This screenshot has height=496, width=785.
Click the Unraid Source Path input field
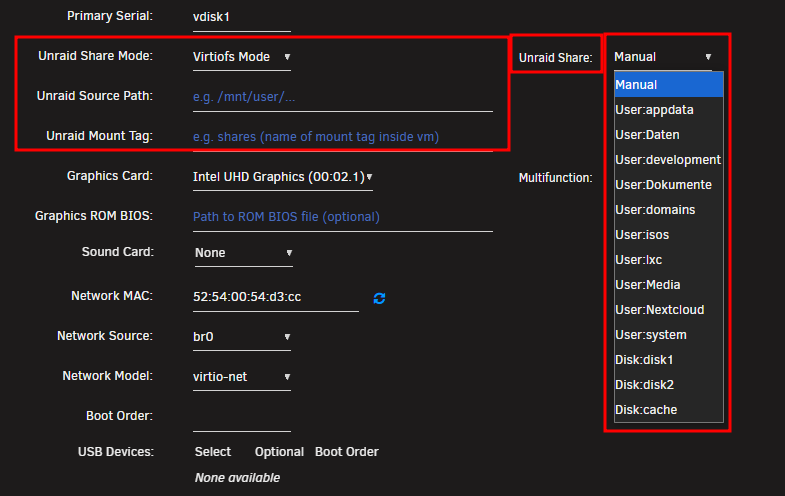click(x=343, y=97)
